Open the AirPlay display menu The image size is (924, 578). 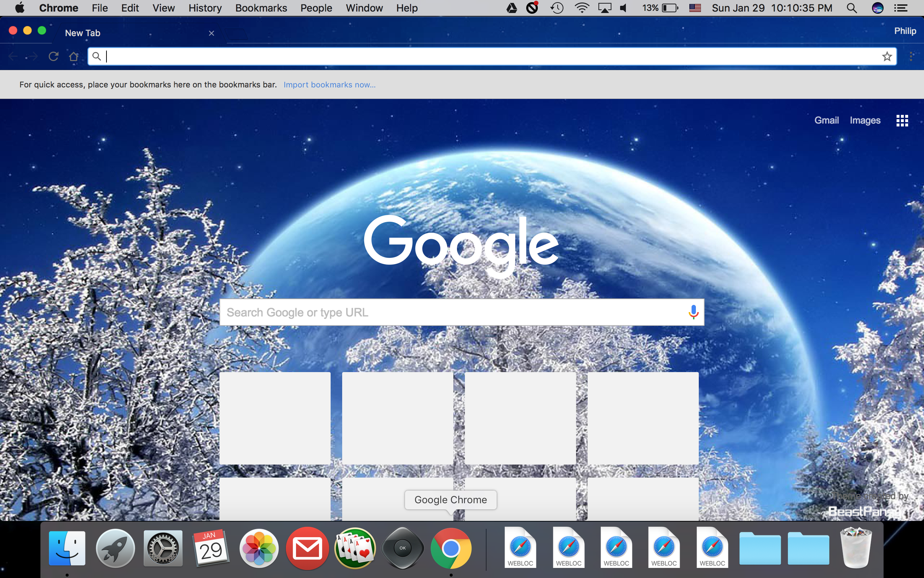tap(605, 8)
